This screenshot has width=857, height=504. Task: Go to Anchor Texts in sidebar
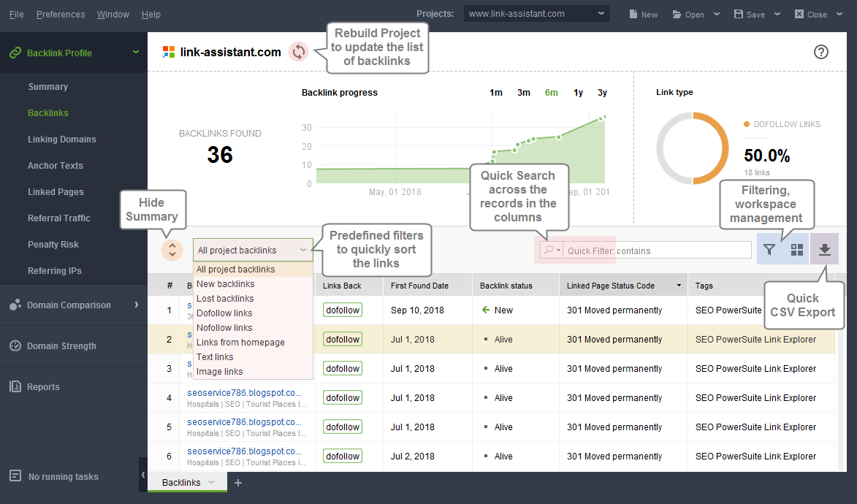pyautogui.click(x=56, y=165)
